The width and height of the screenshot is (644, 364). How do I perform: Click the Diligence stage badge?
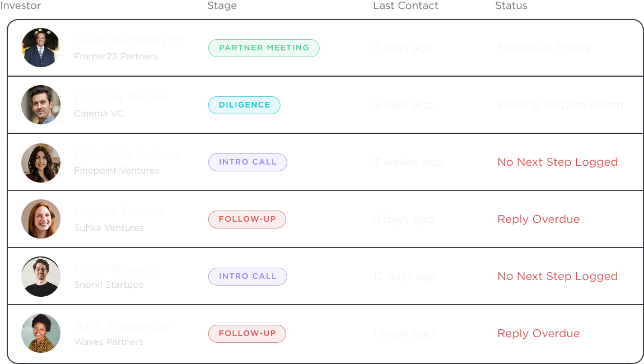point(244,105)
